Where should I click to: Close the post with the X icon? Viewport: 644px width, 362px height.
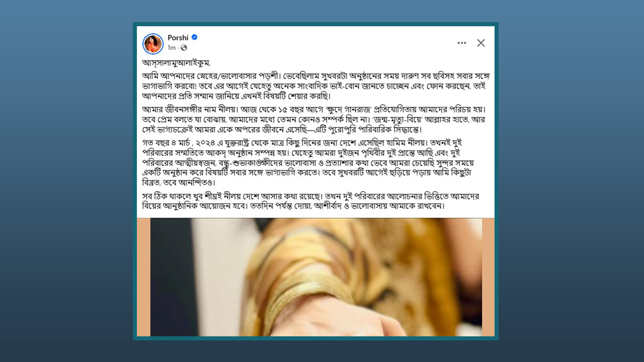tap(481, 43)
